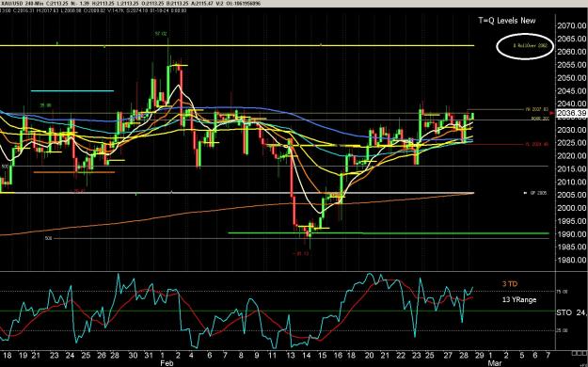Viewport: 588px width, 367px height.
Task: Click date 13 on the time axis
Action: pos(291,356)
